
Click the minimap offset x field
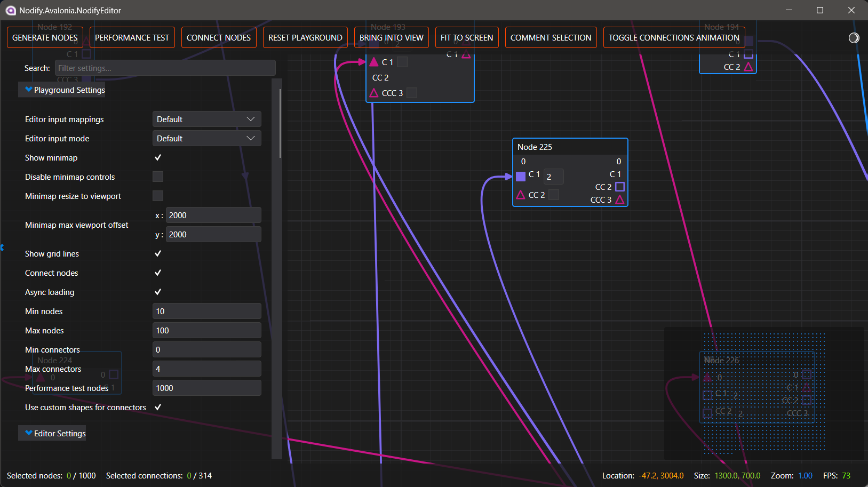coord(213,215)
